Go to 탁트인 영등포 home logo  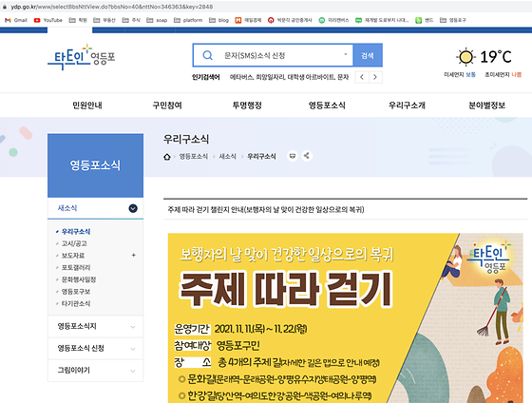tap(82, 57)
